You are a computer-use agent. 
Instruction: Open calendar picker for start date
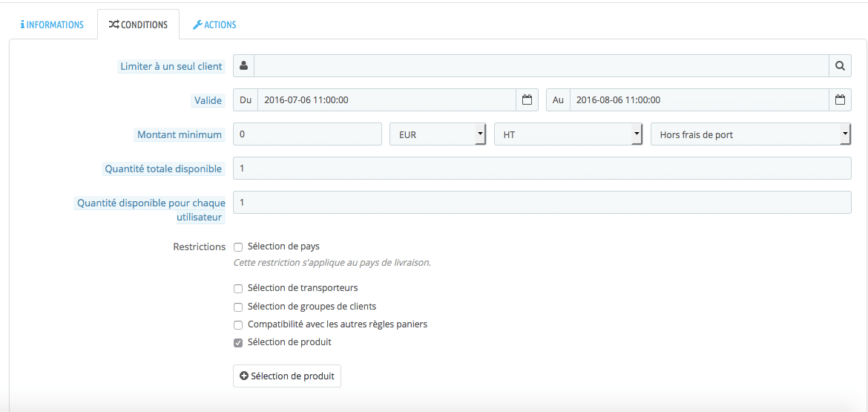(x=527, y=100)
